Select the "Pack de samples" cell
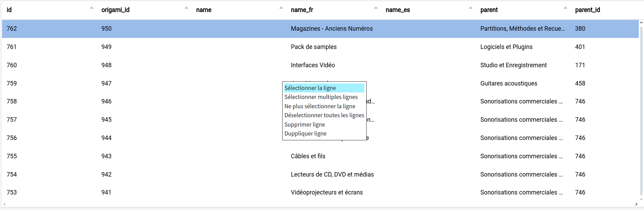This screenshot has height=210, width=644. pos(314,47)
